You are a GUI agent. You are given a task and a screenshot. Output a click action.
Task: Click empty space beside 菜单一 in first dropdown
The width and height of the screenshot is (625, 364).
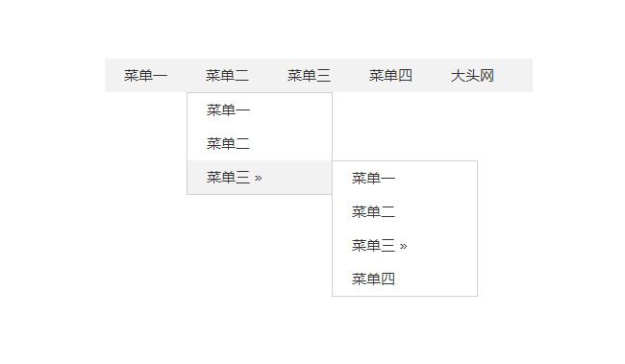[291, 109]
